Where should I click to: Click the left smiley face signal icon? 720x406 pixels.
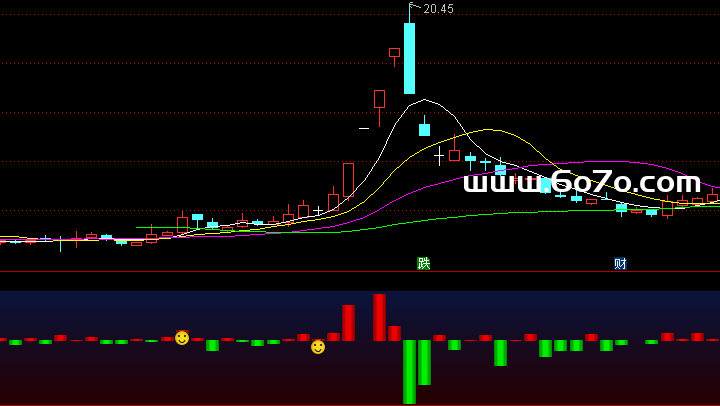pyautogui.click(x=182, y=338)
